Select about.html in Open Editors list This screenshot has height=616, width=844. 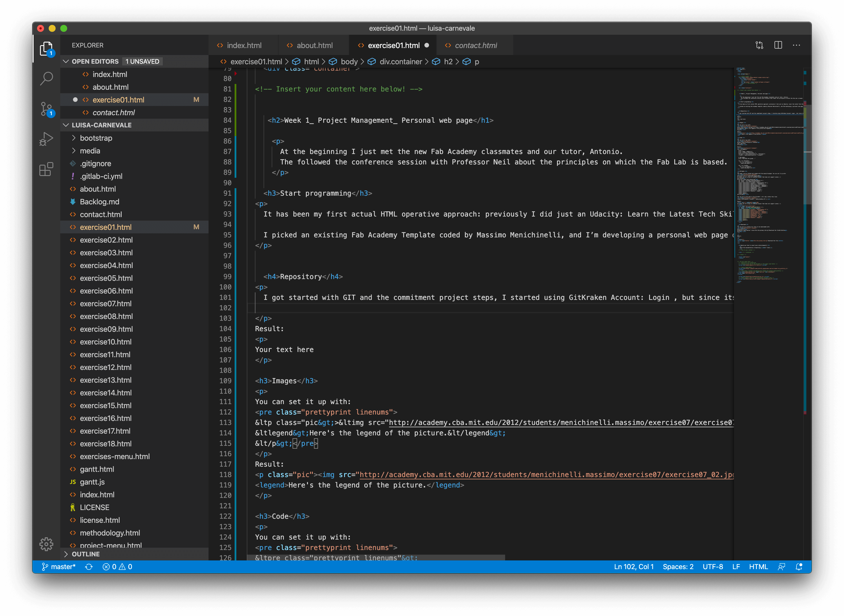pos(134,87)
